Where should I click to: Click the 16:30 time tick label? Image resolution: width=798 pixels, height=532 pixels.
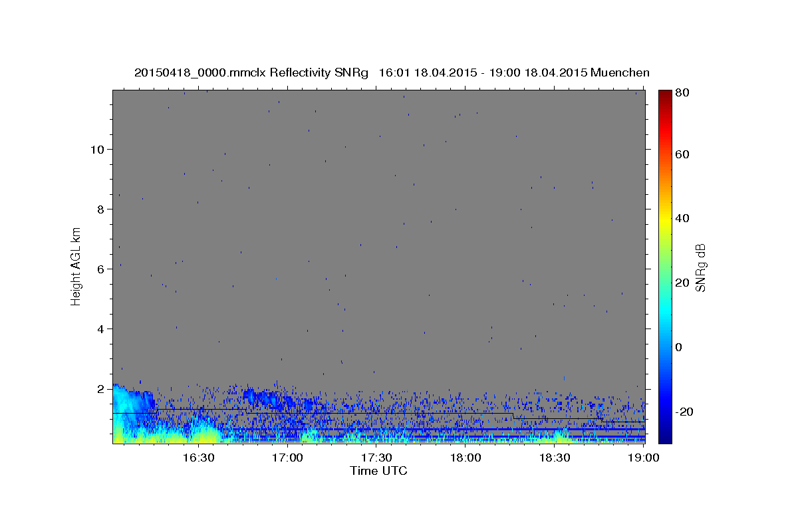[198, 458]
